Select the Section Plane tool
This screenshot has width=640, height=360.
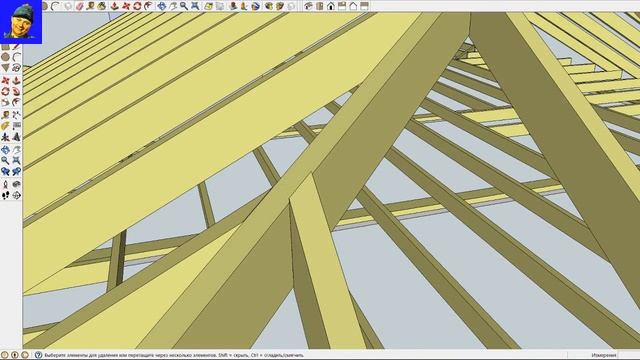[x=16, y=196]
